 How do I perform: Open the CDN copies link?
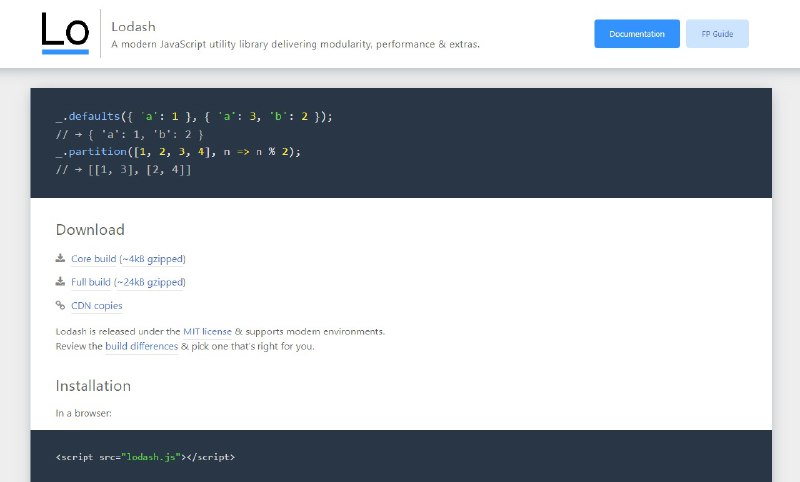[96, 306]
